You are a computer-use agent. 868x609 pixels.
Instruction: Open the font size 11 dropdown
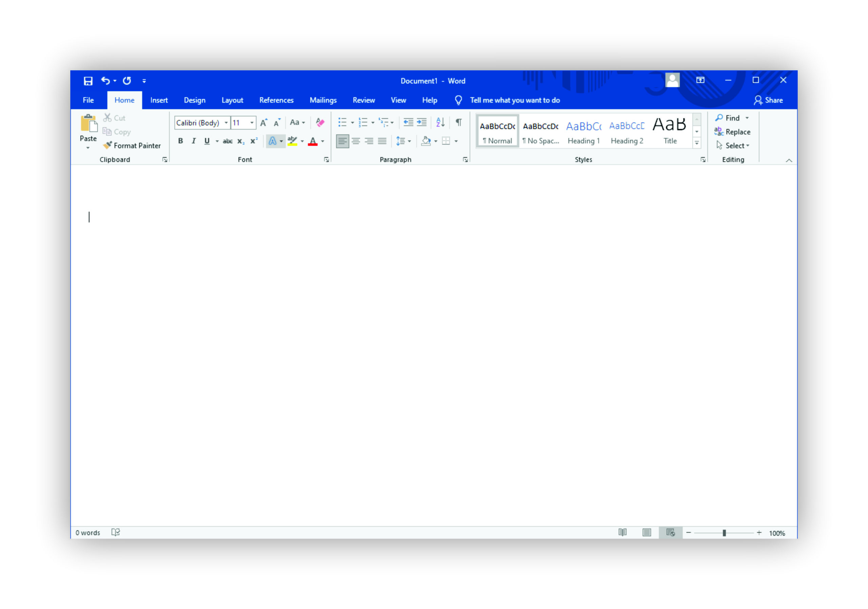pos(252,122)
